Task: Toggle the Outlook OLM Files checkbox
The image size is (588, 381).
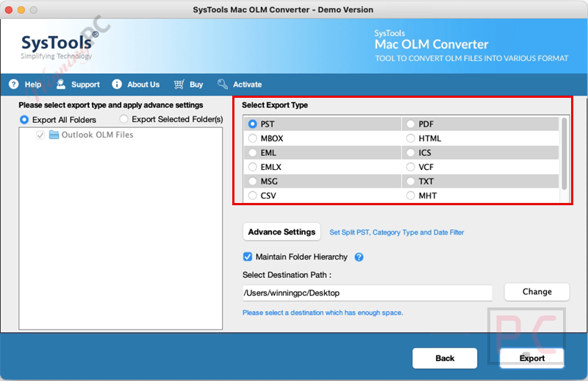Action: [x=40, y=135]
